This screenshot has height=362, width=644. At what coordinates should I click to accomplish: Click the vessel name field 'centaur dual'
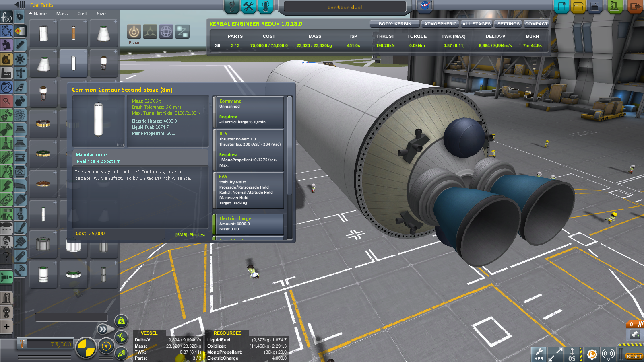click(345, 7)
